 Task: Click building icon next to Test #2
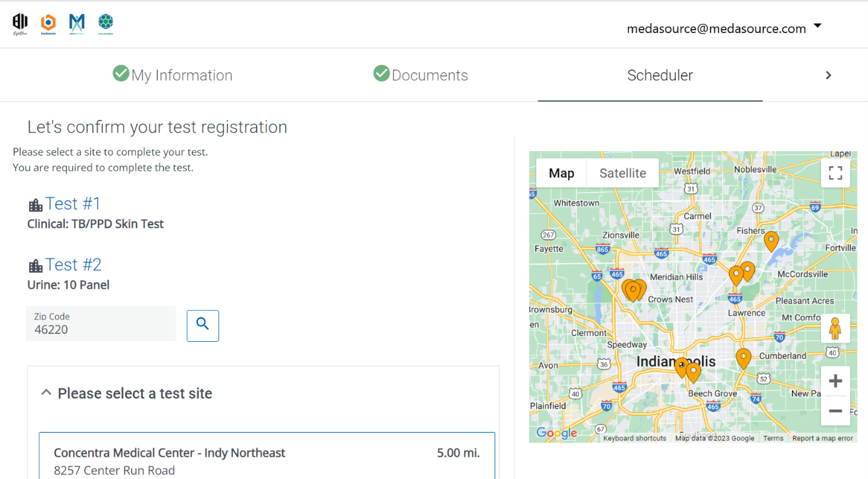(35, 266)
